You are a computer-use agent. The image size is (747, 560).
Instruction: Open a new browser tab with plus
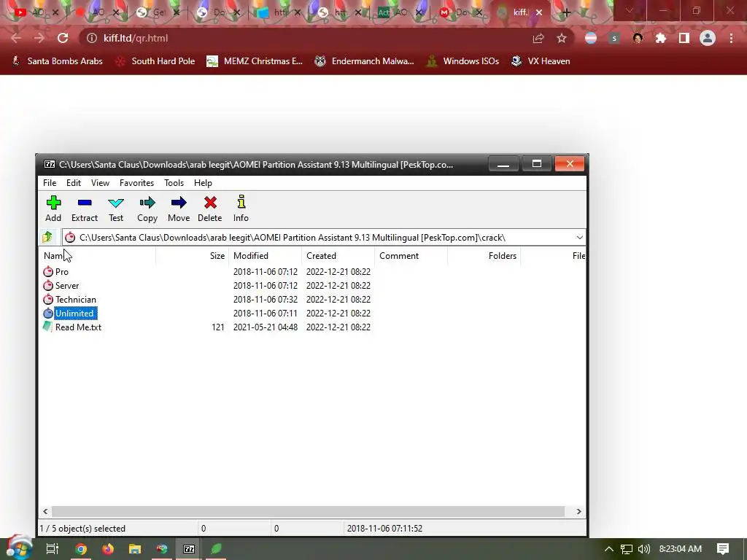pyautogui.click(x=566, y=12)
